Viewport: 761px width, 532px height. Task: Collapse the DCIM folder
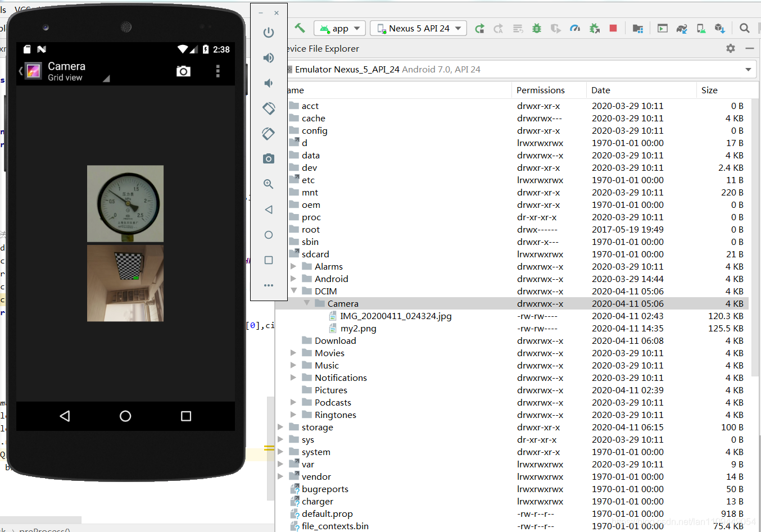(x=293, y=291)
